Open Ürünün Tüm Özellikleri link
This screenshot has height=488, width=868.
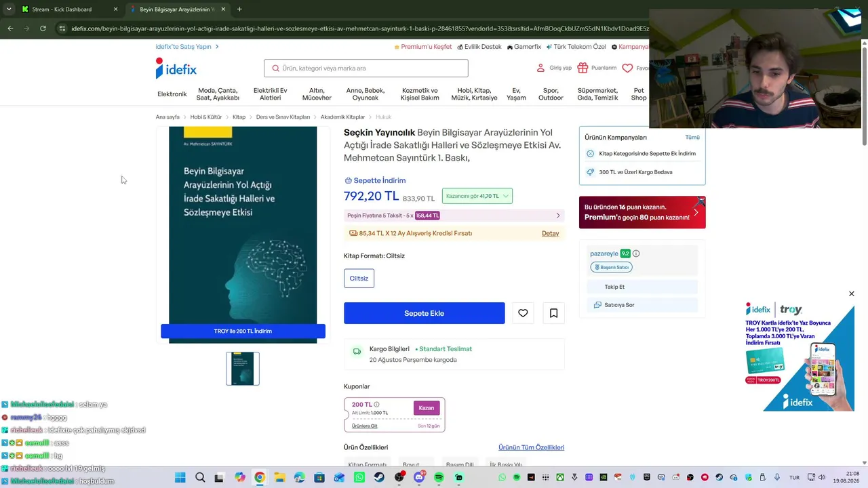point(532,447)
